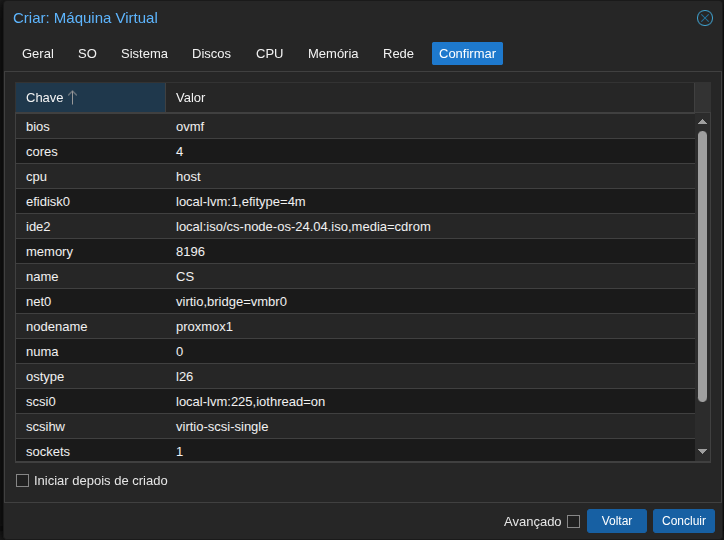Viewport: 724px width, 540px height.
Task: Click the dialog title Criar: Máquina Virtual
Action: 85,18
